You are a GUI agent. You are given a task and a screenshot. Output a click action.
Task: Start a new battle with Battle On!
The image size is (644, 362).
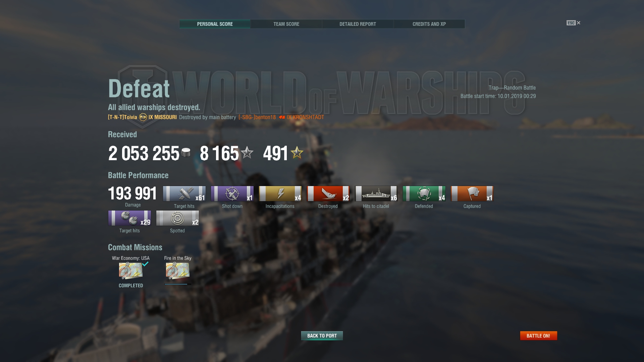[538, 336]
